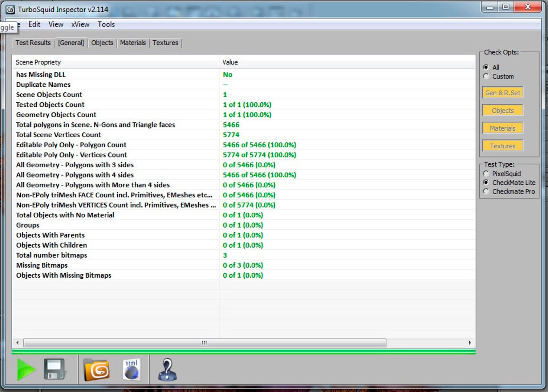Click the Gen & R.Set button

503,93
